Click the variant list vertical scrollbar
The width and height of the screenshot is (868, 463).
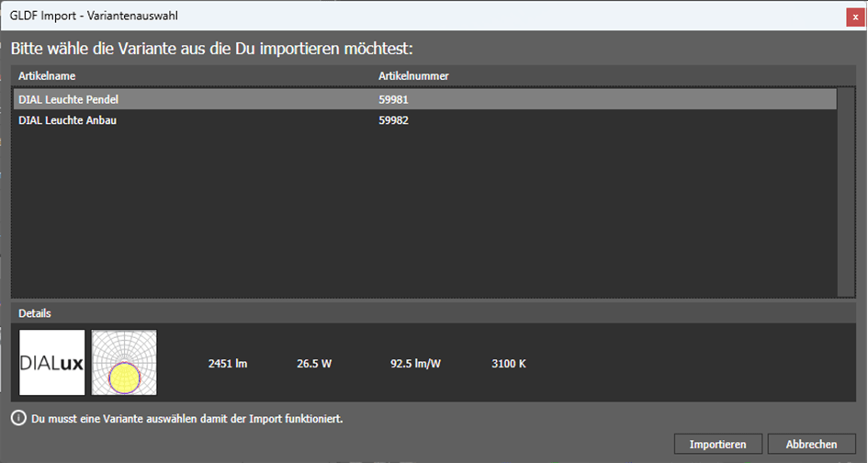[846, 191]
